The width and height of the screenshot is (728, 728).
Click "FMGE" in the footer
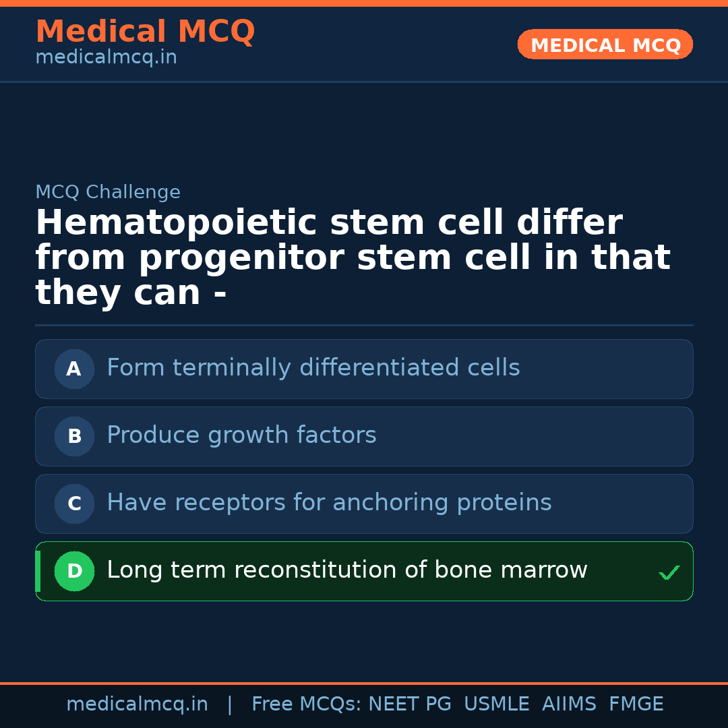pyautogui.click(x=636, y=704)
